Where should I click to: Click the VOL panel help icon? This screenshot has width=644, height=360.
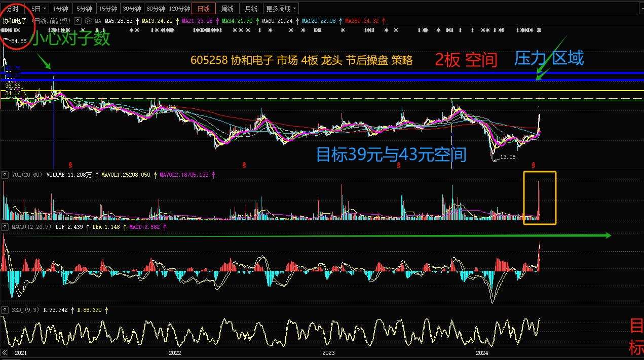(5, 175)
